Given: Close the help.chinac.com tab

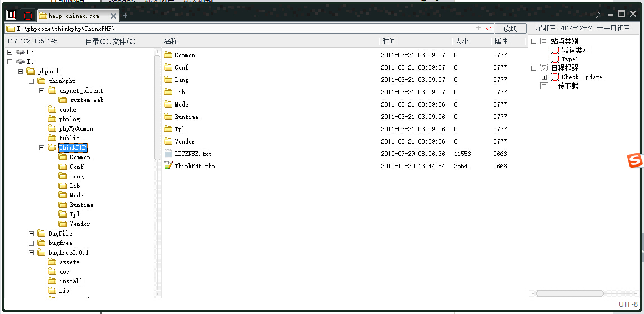Looking at the screenshot, I should pos(114,16).
